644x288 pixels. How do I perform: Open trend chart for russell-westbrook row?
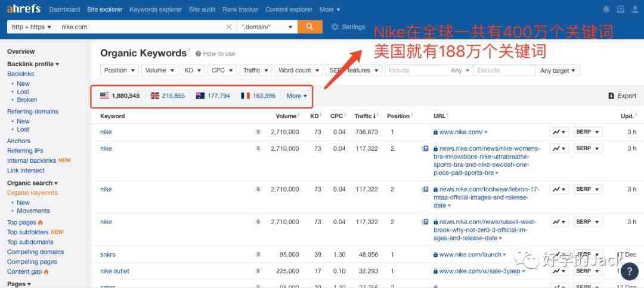coord(559,222)
